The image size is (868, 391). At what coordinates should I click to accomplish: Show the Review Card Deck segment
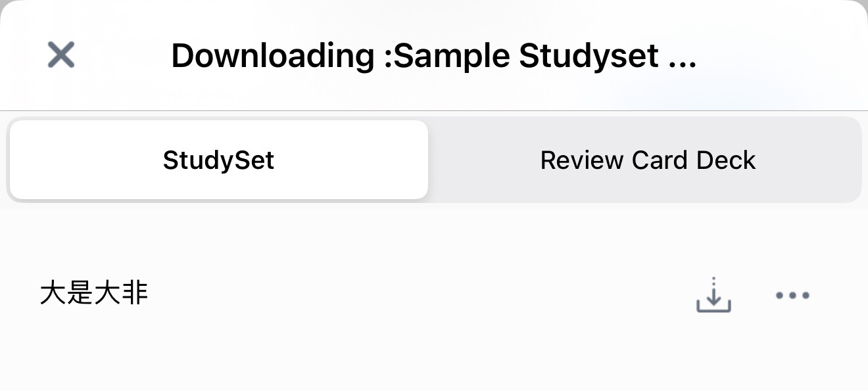coord(648,160)
